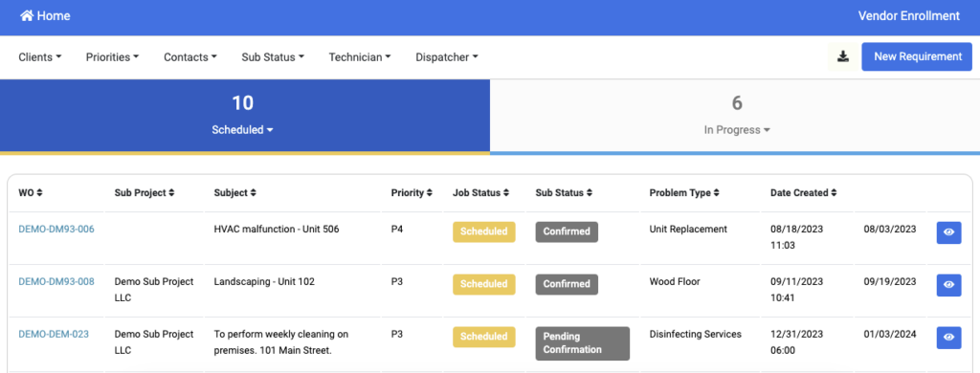Sort by Problem Type column arrows
Image resolution: width=980 pixels, height=373 pixels.
(716, 193)
